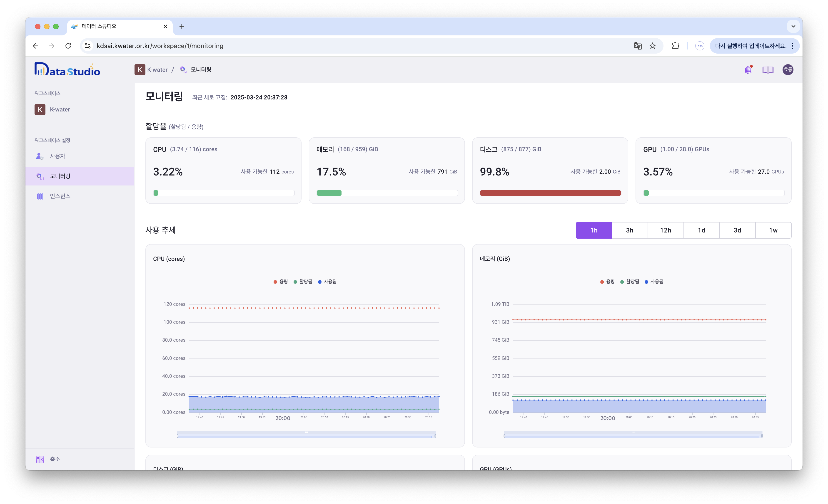Toggle 용량 series in CPU chart legend
The width and height of the screenshot is (828, 504).
tap(281, 281)
